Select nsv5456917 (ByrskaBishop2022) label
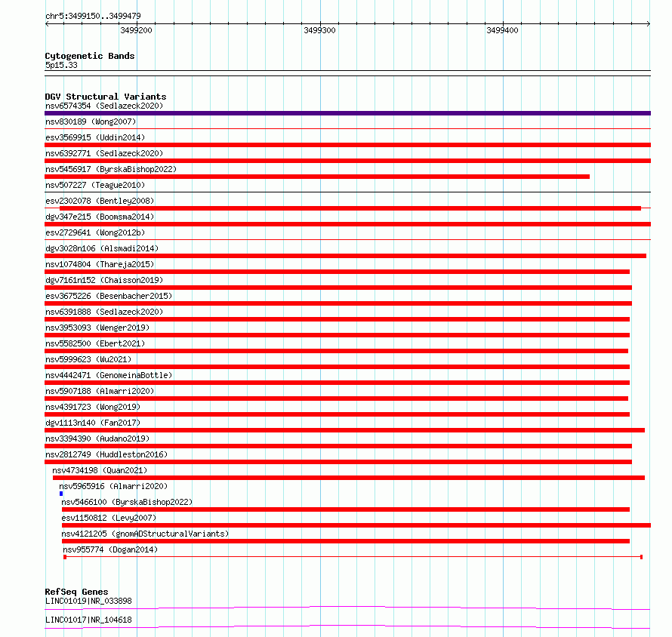672x637 pixels. pyautogui.click(x=111, y=169)
